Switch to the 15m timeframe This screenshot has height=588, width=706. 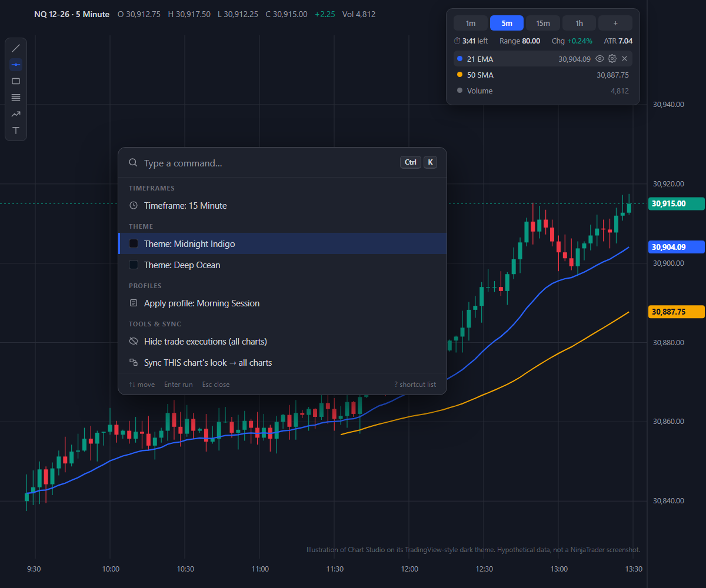pyautogui.click(x=543, y=23)
